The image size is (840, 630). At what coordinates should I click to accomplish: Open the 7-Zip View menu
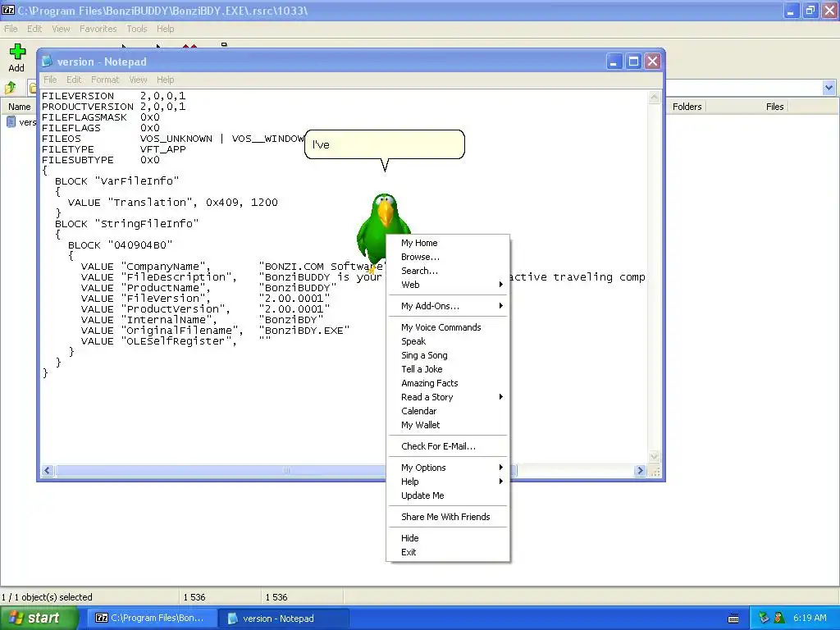pos(61,29)
